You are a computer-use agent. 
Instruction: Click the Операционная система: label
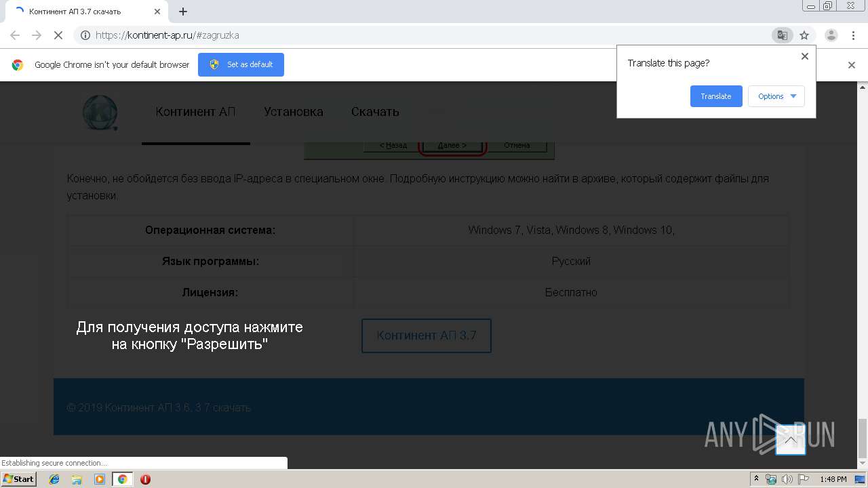210,230
